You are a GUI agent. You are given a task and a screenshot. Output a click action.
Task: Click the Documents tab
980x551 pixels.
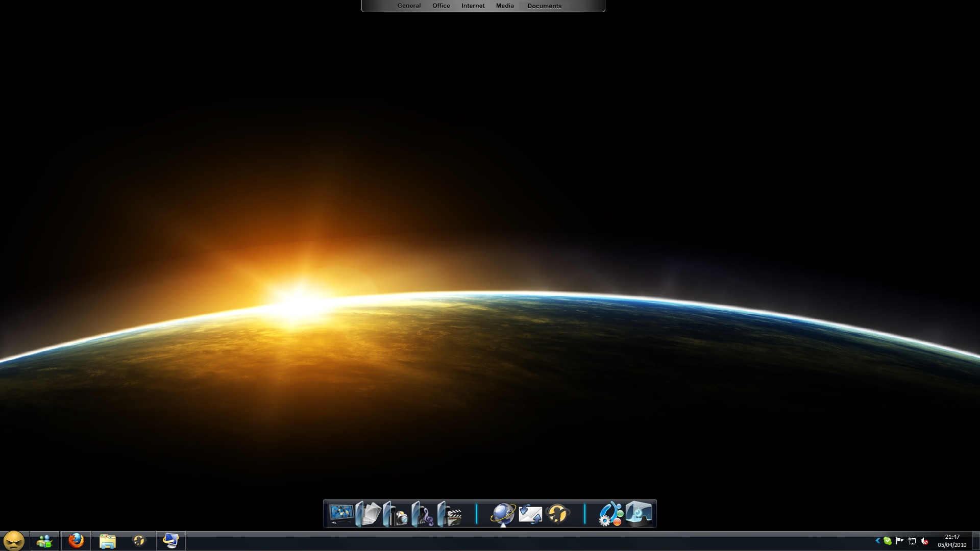[544, 6]
